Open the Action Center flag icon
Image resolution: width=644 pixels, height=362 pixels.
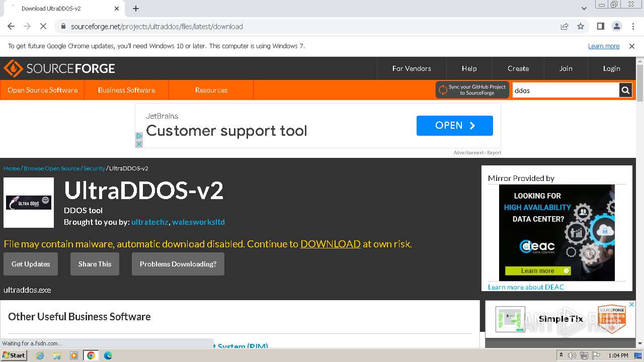596,355
